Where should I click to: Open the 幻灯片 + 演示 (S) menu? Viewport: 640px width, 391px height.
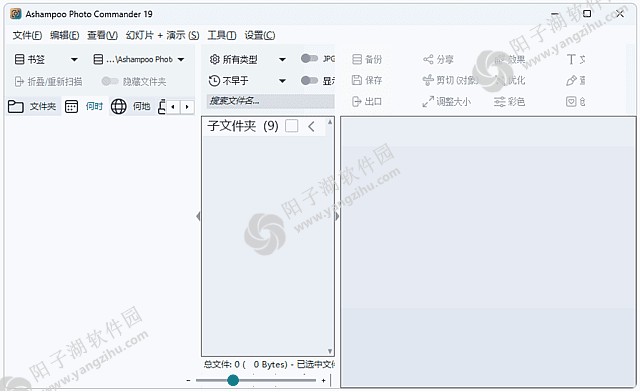(162, 36)
